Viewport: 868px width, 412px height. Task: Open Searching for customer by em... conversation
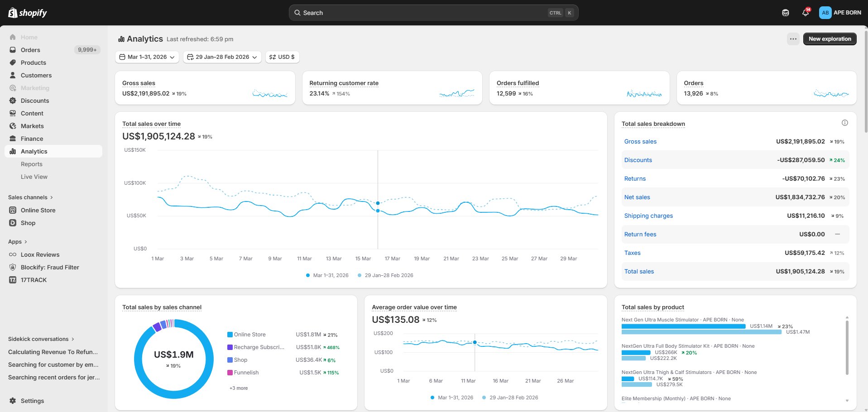click(53, 364)
